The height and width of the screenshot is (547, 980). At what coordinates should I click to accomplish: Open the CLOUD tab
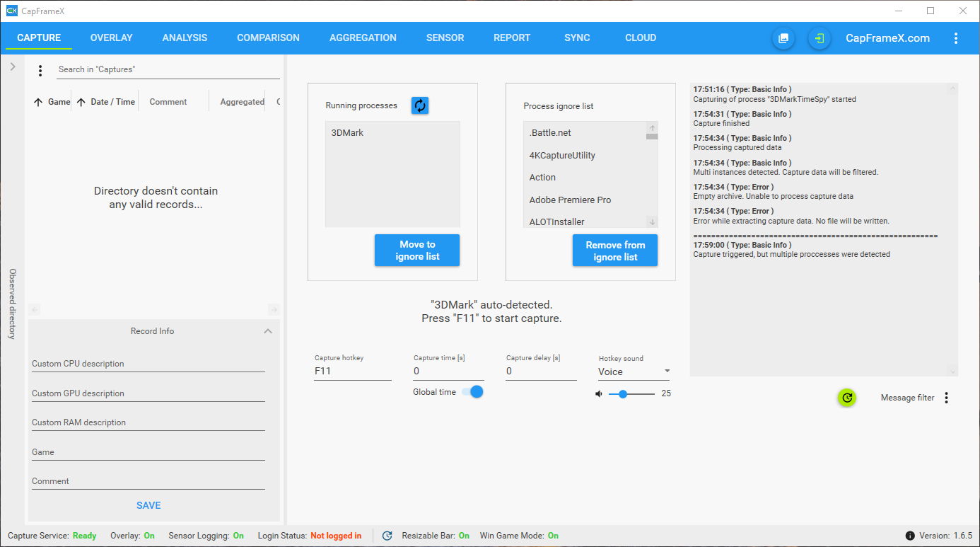click(641, 38)
